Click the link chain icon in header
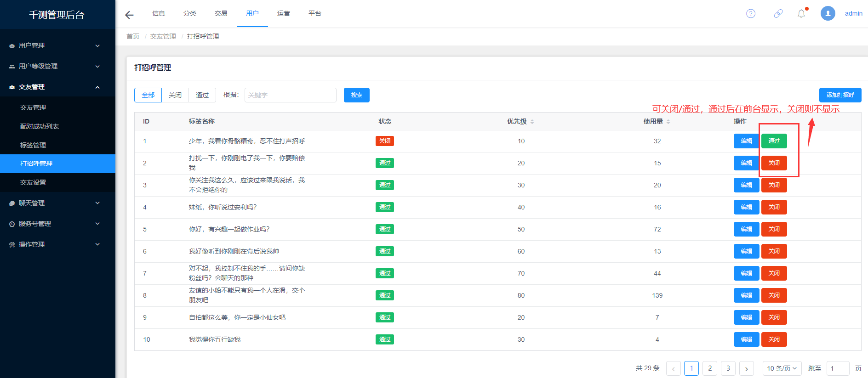868x378 pixels. pyautogui.click(x=778, y=13)
